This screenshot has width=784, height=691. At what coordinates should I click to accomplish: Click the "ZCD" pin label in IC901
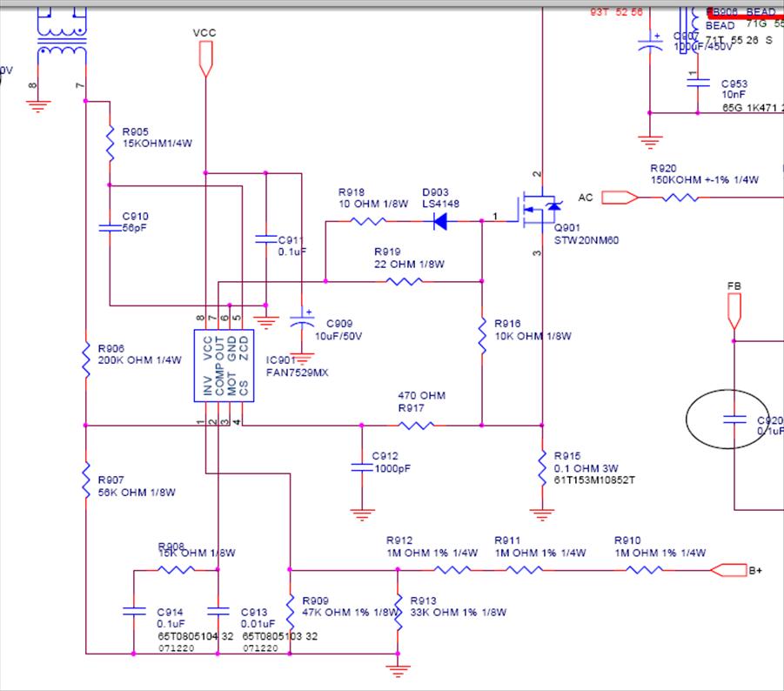tap(244, 348)
